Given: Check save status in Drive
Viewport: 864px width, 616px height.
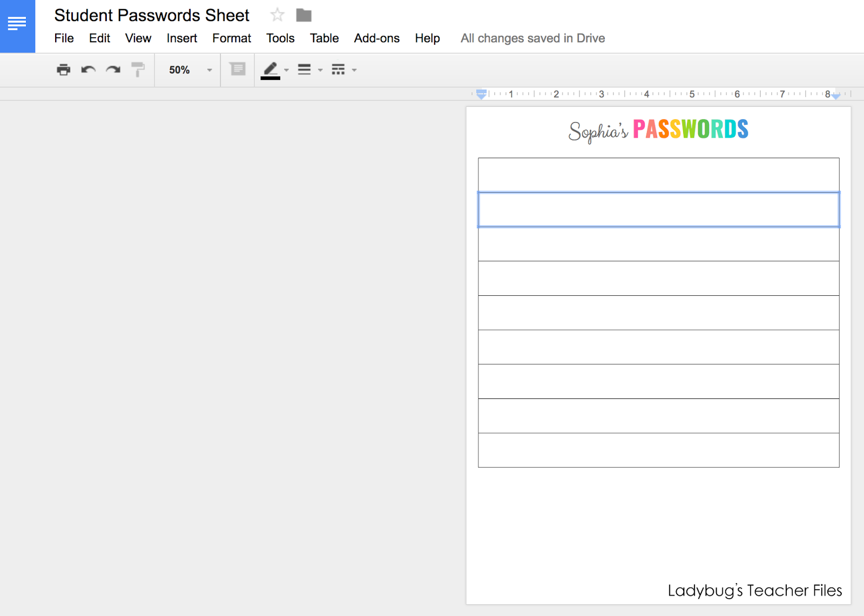Looking at the screenshot, I should [x=532, y=38].
